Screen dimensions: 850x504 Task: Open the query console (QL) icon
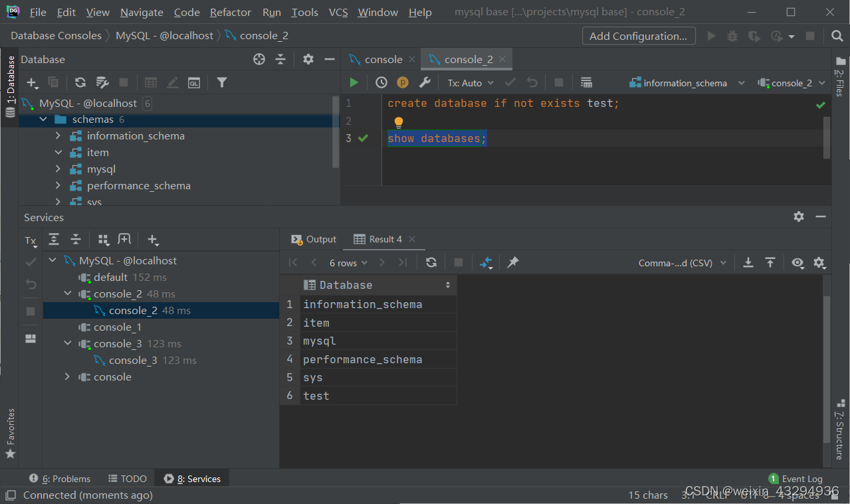194,82
